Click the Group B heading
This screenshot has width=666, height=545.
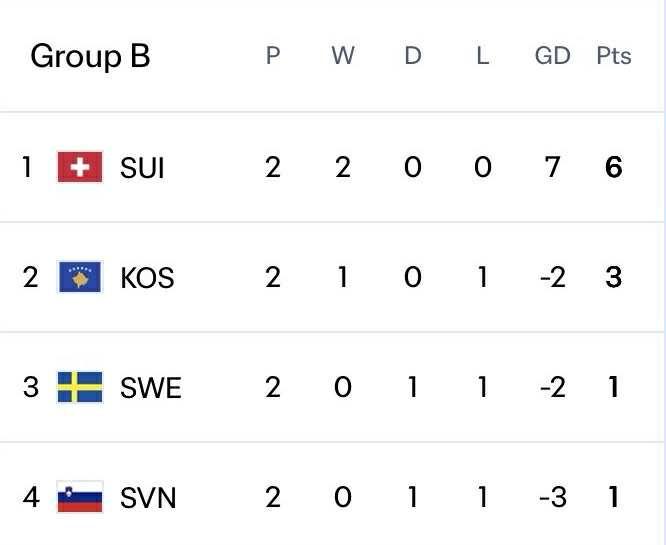point(90,56)
